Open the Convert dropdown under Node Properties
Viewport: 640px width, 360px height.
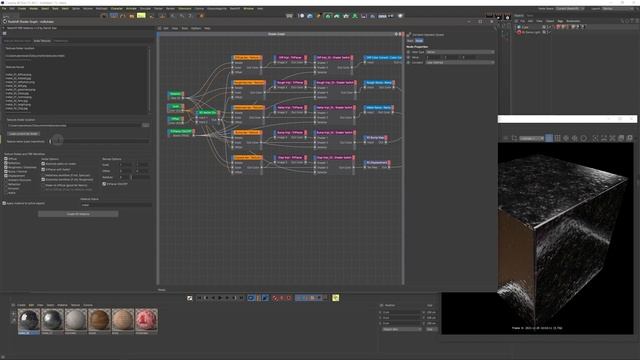[460, 62]
